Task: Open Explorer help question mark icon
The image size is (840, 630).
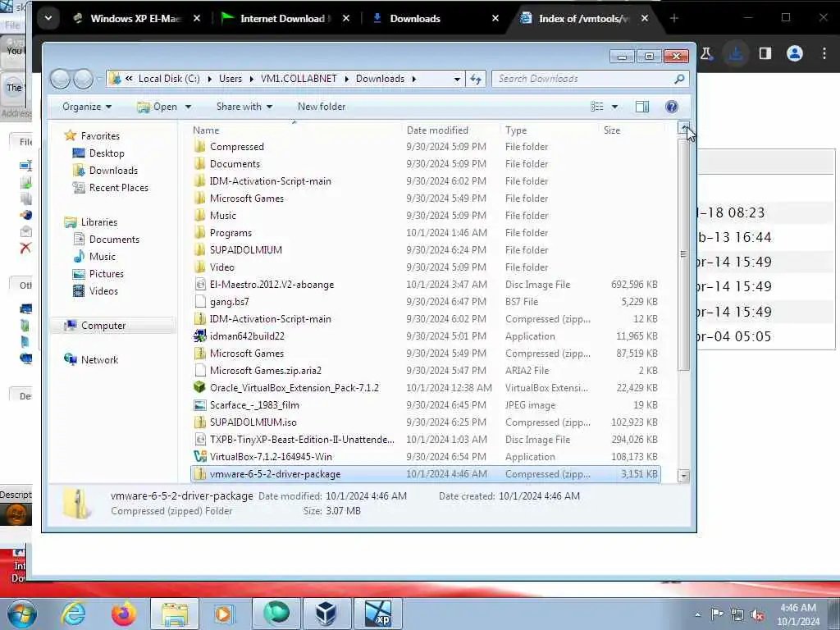Action: click(671, 107)
